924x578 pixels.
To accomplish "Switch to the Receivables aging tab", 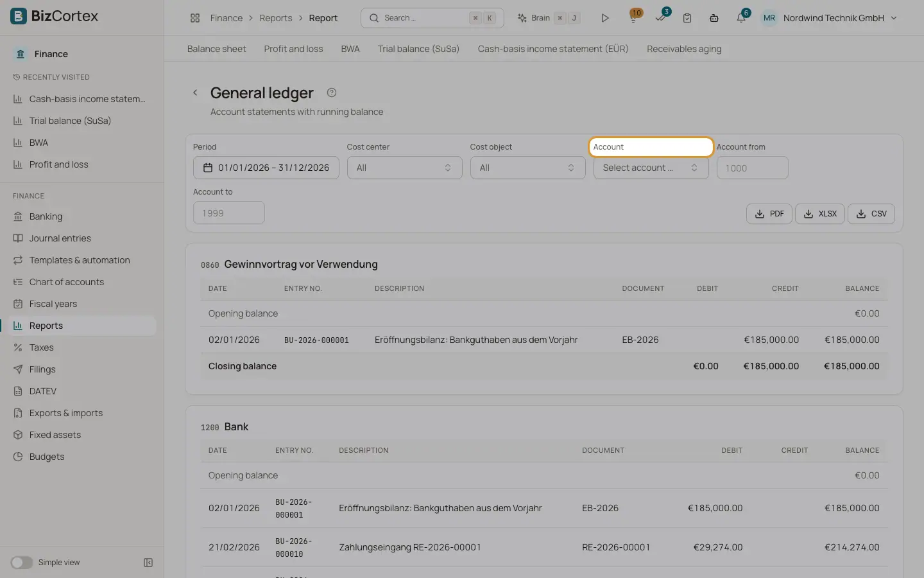I will coord(684,49).
